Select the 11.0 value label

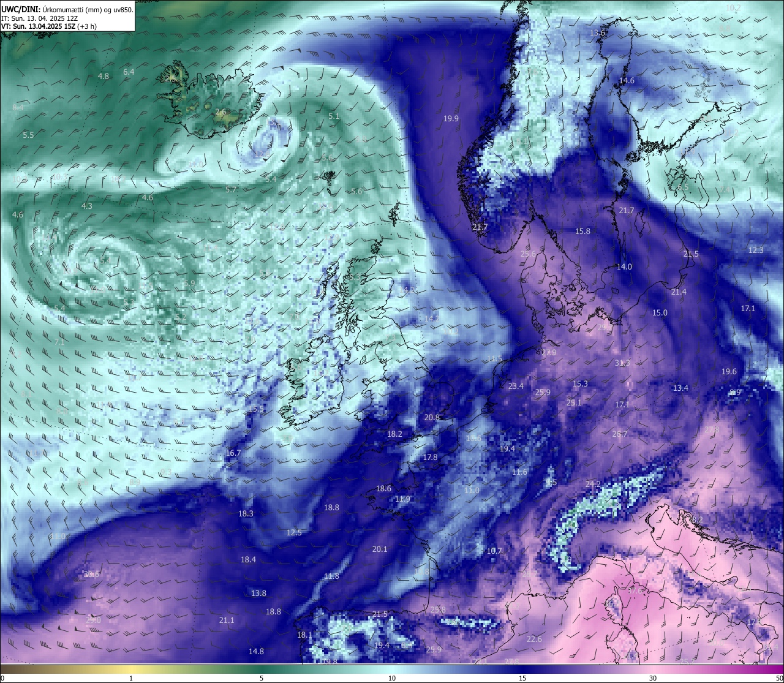(472, 490)
